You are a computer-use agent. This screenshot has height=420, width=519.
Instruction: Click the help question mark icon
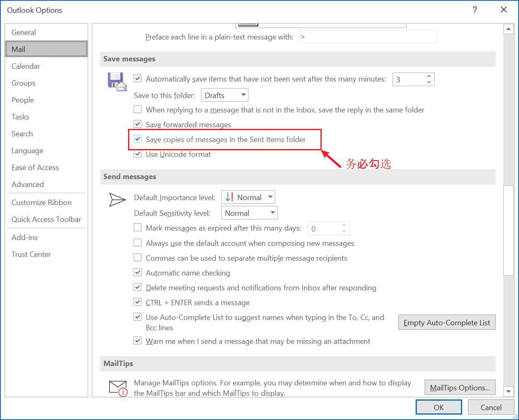click(x=475, y=10)
